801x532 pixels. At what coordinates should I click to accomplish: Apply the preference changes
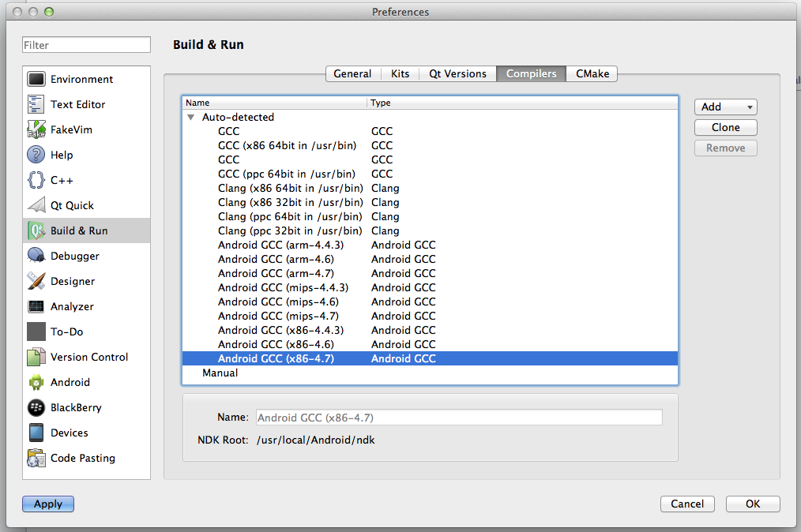coord(47,504)
